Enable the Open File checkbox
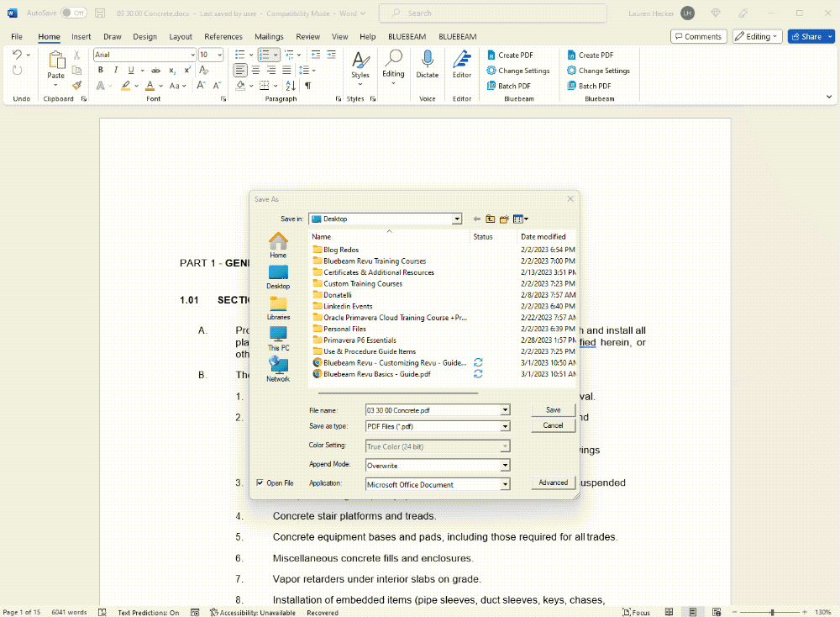Screen dimensions: 840x617 [260, 483]
